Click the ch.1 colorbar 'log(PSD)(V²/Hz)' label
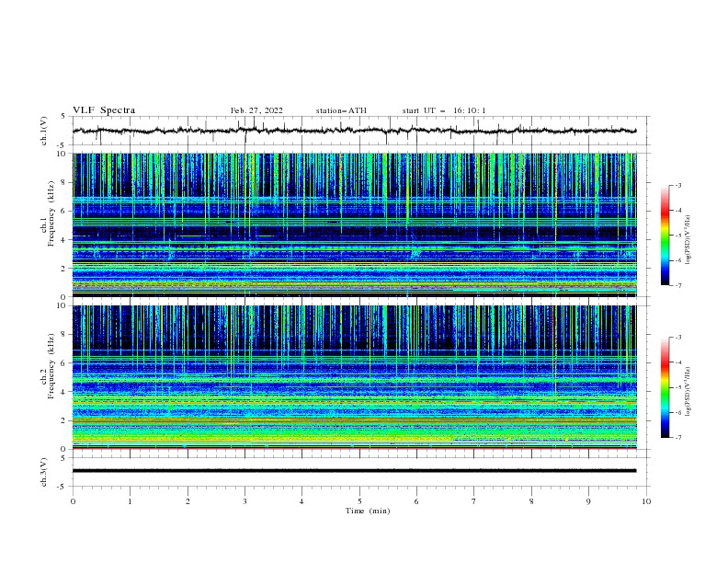 point(688,240)
